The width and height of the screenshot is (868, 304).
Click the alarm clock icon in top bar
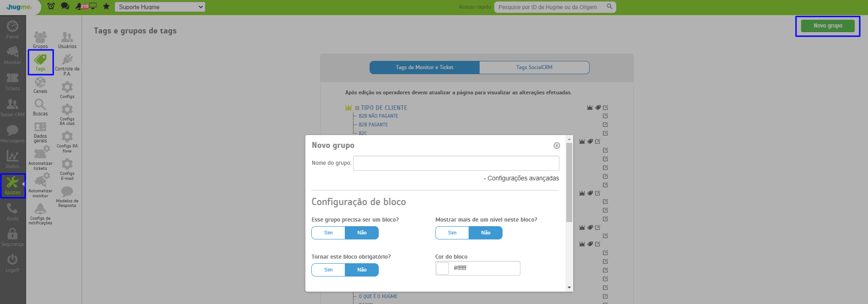[x=51, y=6]
